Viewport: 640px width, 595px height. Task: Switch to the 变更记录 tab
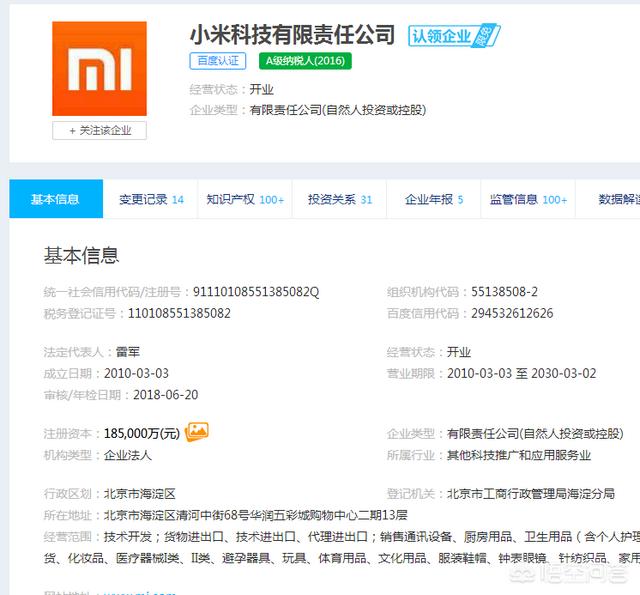pos(151,199)
